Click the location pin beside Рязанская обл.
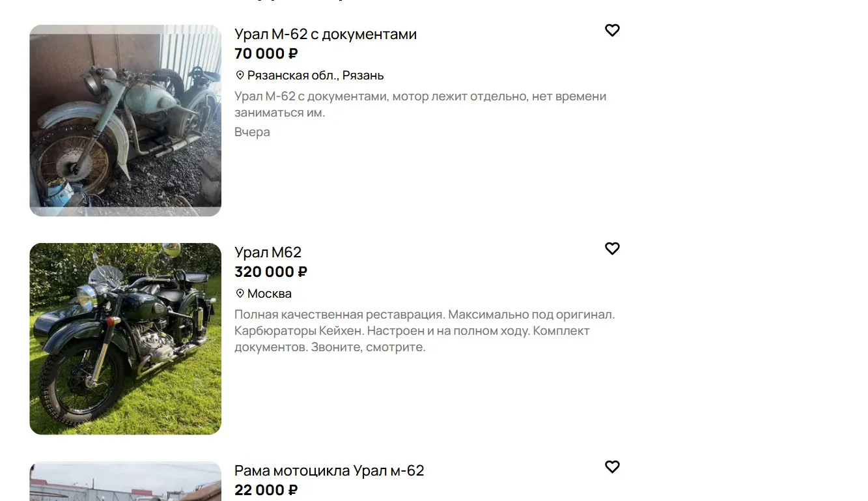868x501 pixels. [240, 76]
